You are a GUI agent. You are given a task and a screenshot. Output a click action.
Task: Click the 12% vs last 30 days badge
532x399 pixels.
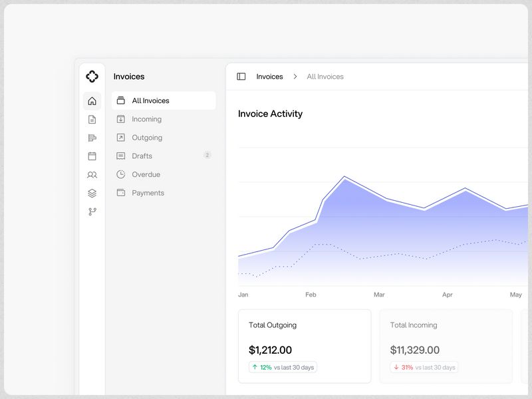tap(283, 367)
